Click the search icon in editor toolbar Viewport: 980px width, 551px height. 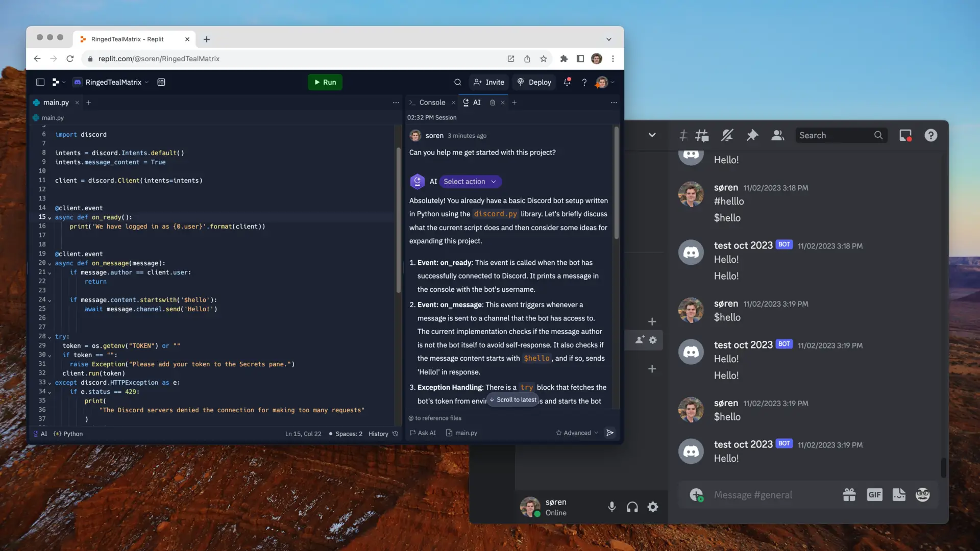(x=457, y=82)
